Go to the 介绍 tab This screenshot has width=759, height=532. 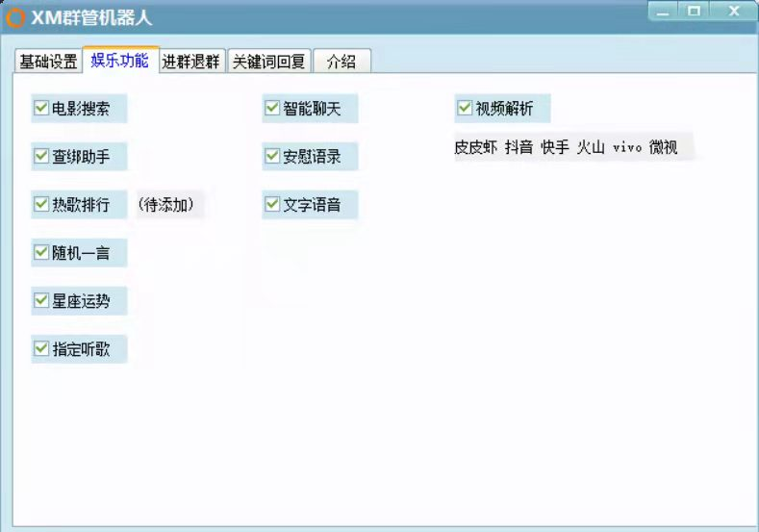coord(342,62)
